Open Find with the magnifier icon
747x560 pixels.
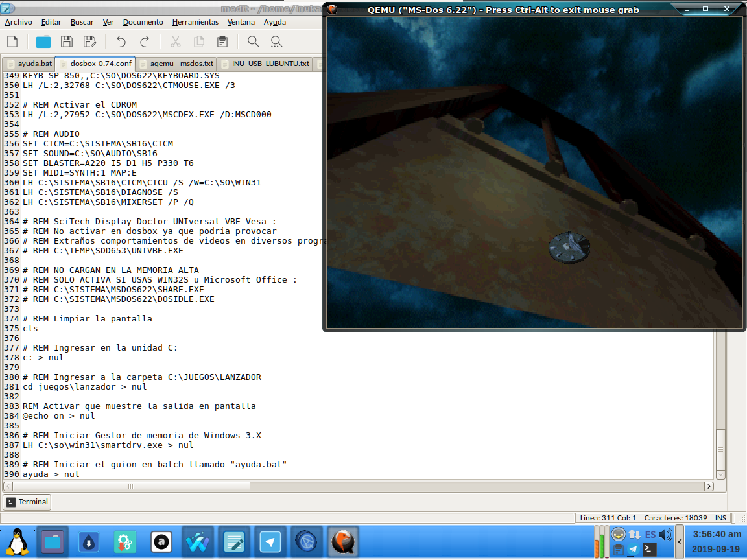coord(254,42)
